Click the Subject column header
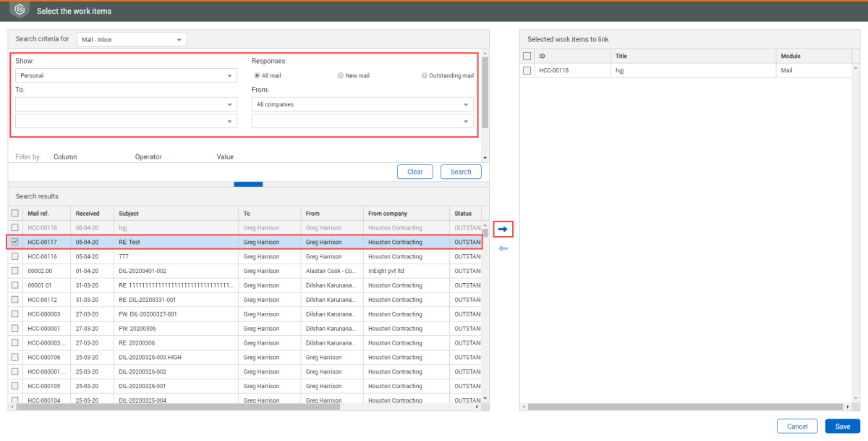 pos(129,214)
